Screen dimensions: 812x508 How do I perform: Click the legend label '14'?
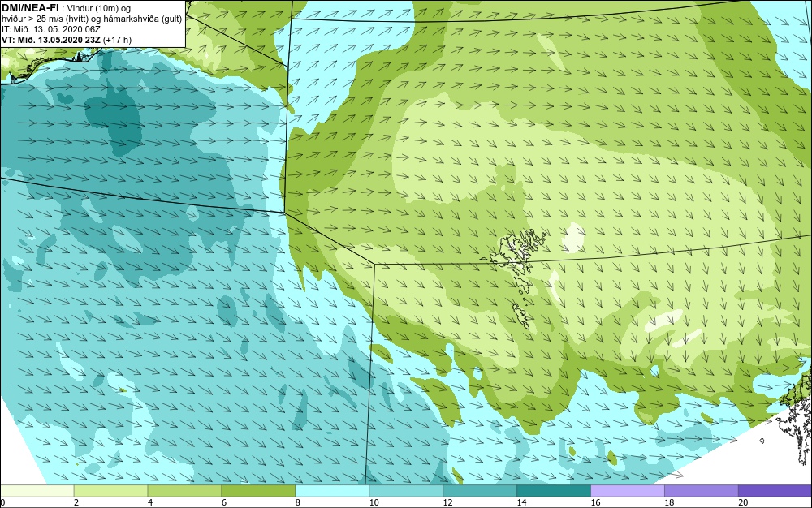521,502
